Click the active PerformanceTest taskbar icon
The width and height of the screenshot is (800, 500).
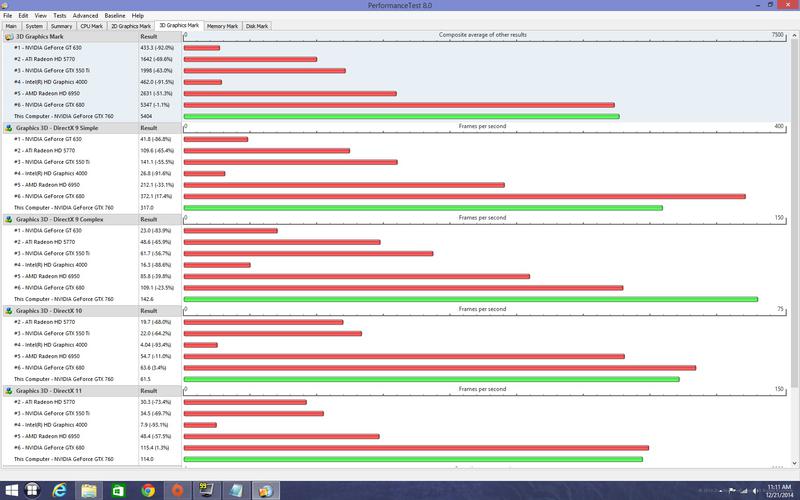click(x=265, y=491)
